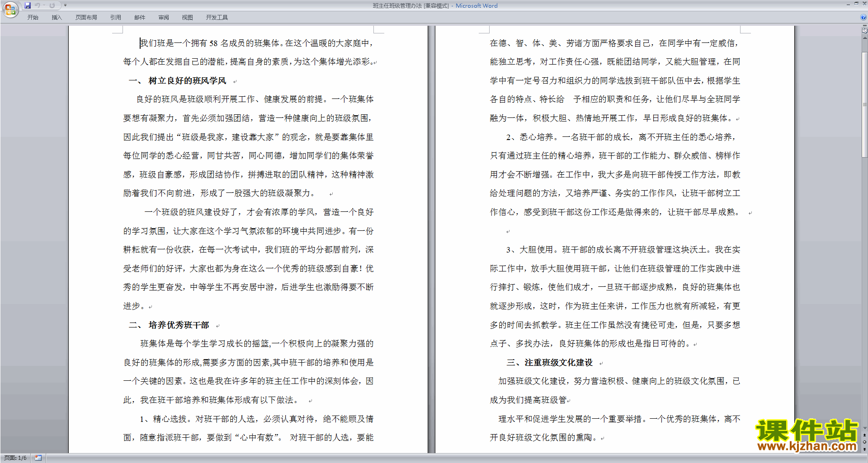The image size is (868, 463).
Task: Click the Undo arrow icon
Action: click(38, 5)
